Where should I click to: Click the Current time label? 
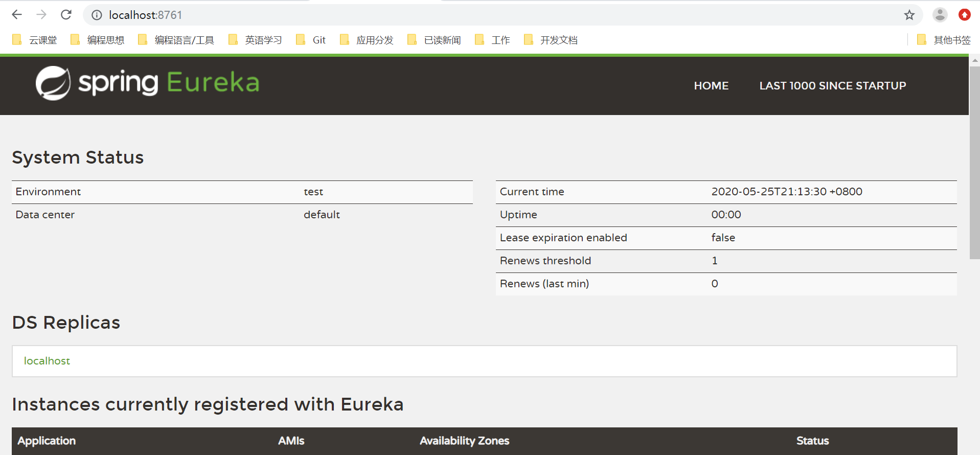pos(532,192)
